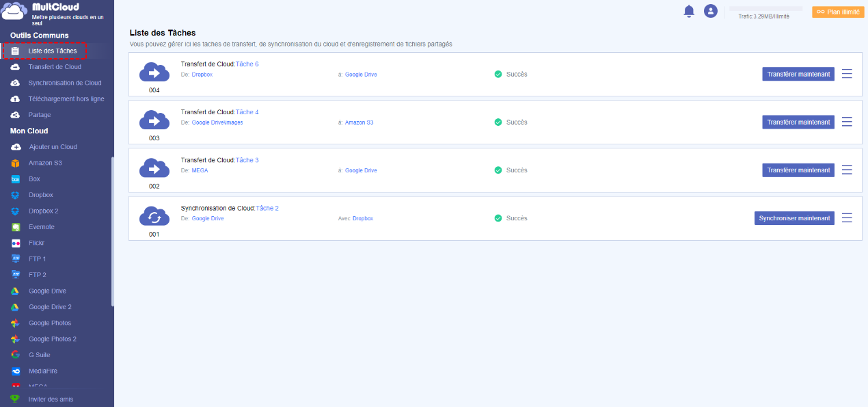Image resolution: width=868 pixels, height=407 pixels.
Task: Click the MediaFire icon
Action: point(15,371)
